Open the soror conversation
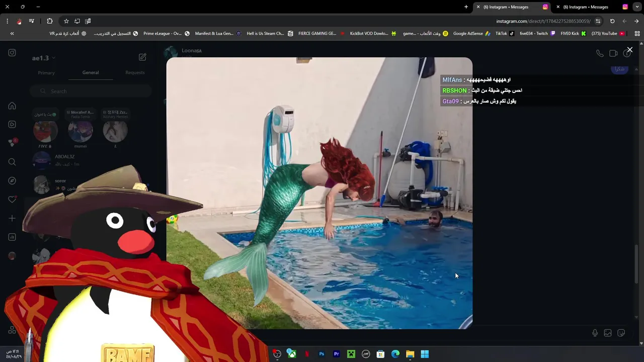The height and width of the screenshot is (362, 644). click(x=91, y=185)
